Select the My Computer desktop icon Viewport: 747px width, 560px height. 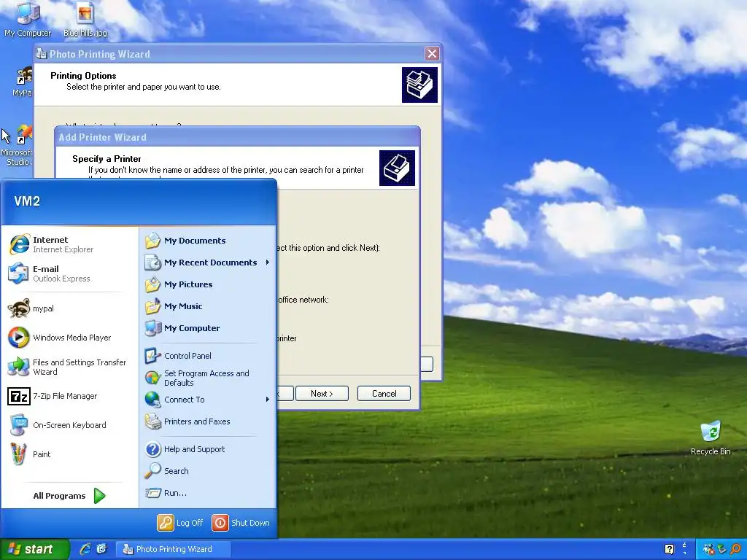coord(28,19)
